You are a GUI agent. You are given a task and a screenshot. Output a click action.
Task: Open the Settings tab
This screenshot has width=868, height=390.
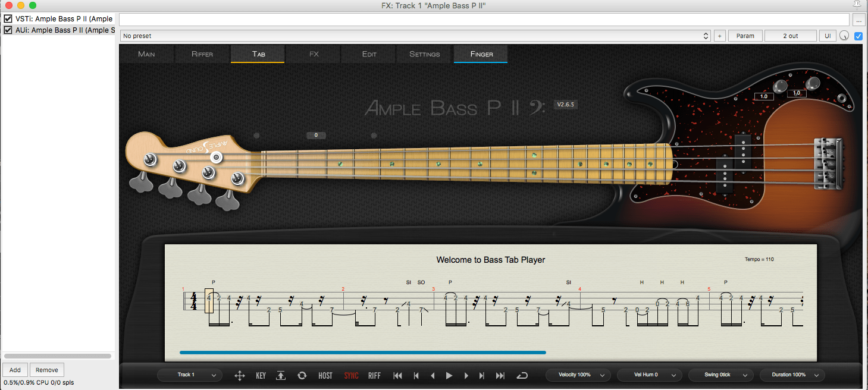(425, 54)
